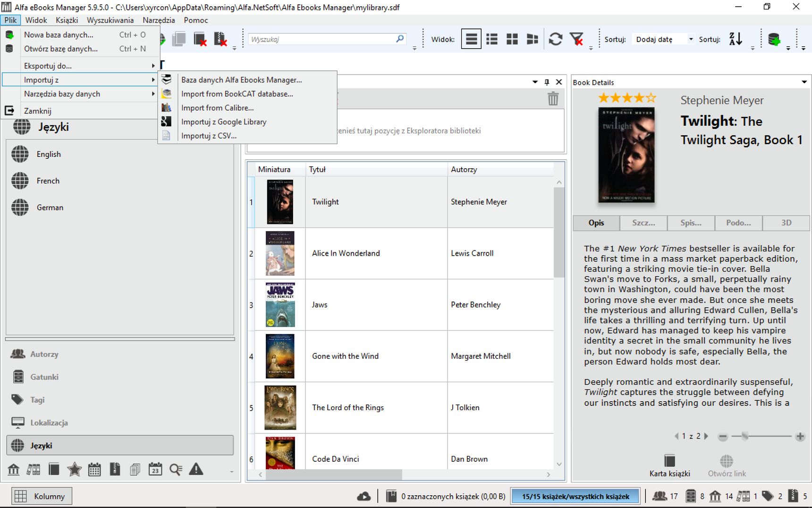This screenshot has width=812, height=508.
Task: Expand the Eksportuj do submenu
Action: 79,66
